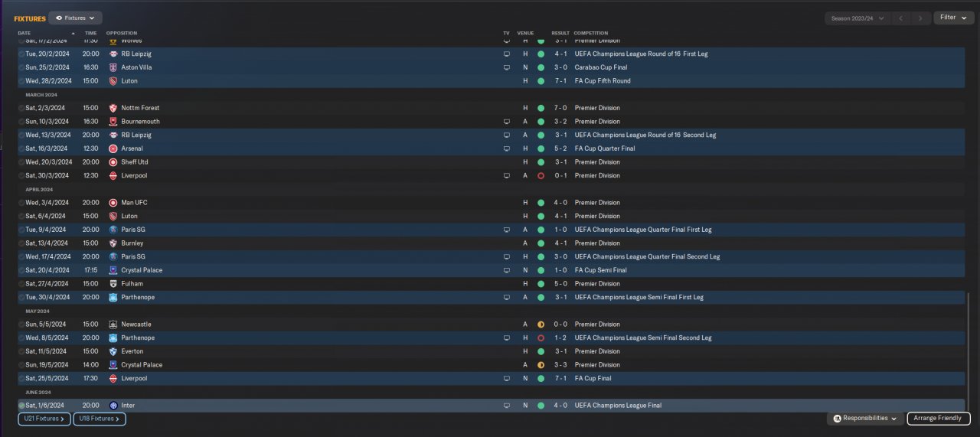Click the Everton club badge icon

point(113,351)
